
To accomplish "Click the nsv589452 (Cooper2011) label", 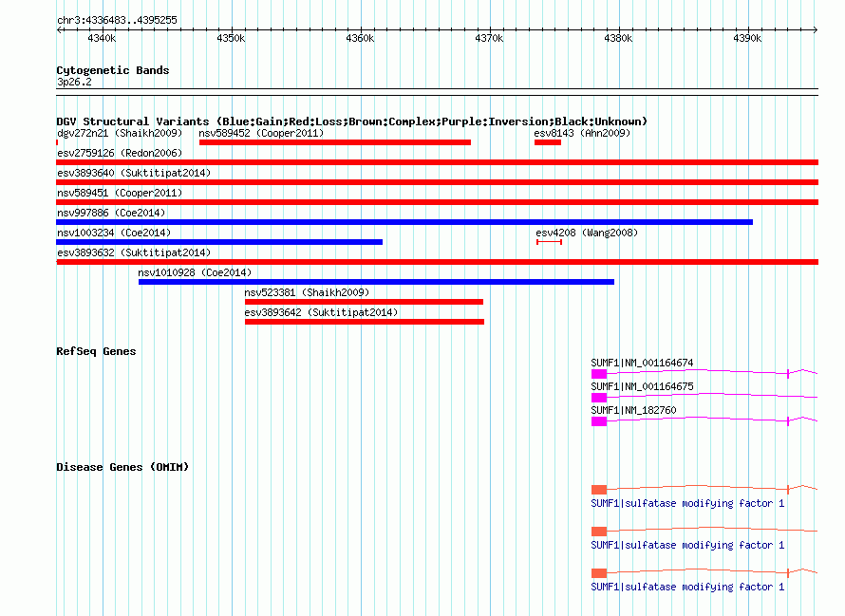I will (x=261, y=133).
